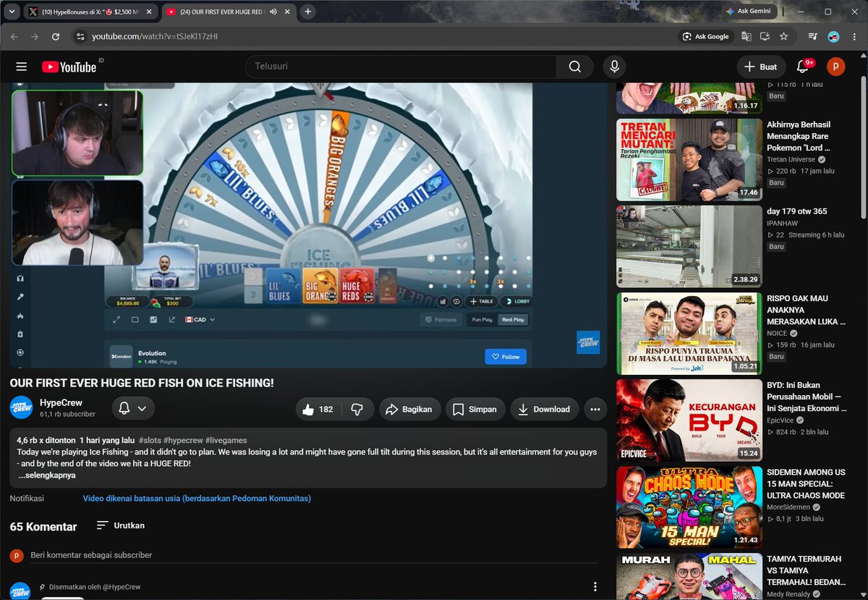
Task: Open 'TAMIYA TERMURAH VS TAMIYA TERMAHAL' title
Action: (806, 570)
